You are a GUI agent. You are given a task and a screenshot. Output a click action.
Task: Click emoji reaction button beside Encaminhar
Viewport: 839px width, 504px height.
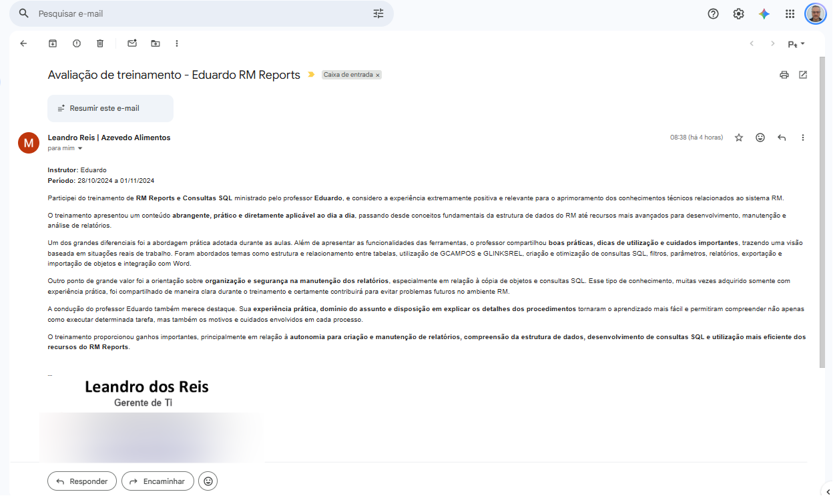[208, 481]
